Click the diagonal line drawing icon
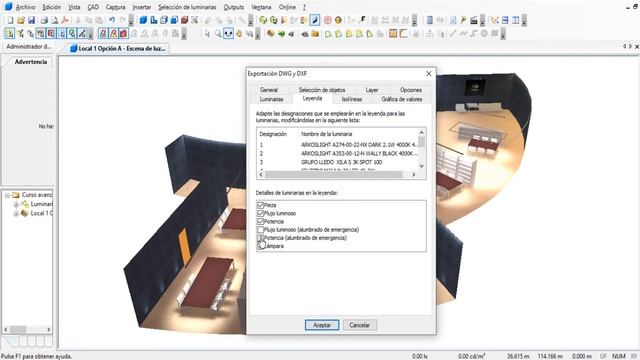The image size is (640, 360). (x=453, y=33)
